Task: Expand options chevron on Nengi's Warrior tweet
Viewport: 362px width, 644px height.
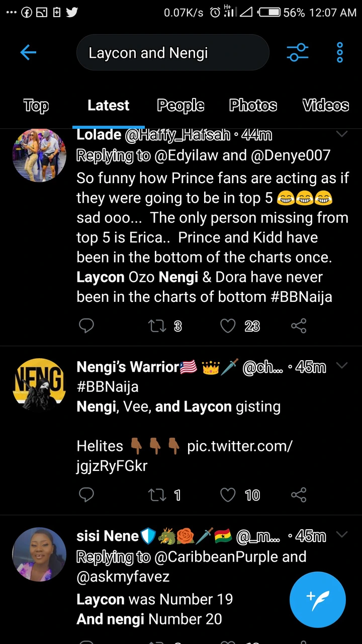Action: click(x=342, y=366)
